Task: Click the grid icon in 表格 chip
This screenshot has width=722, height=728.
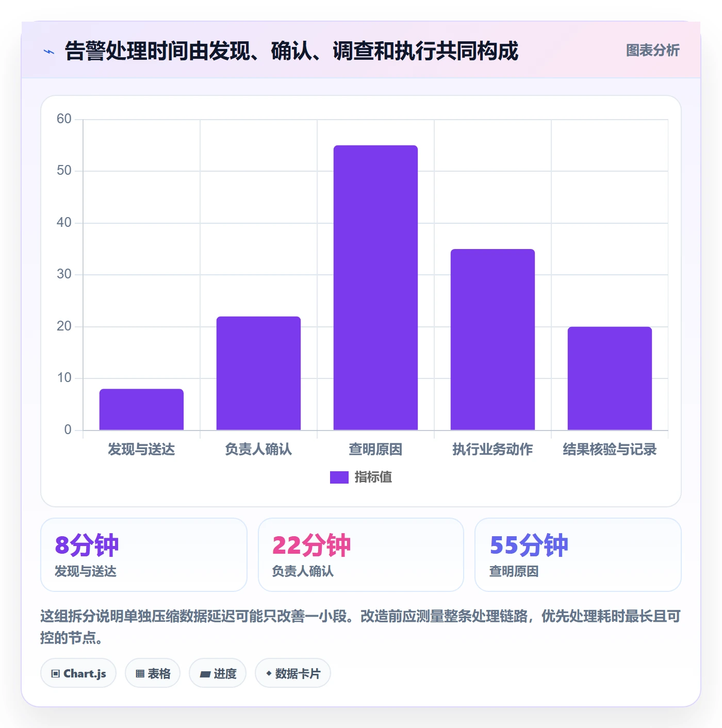Action: coord(140,673)
